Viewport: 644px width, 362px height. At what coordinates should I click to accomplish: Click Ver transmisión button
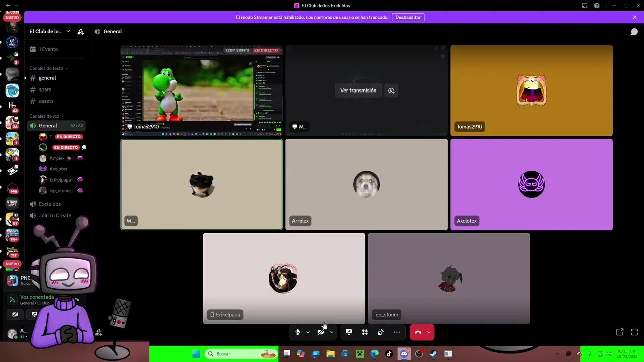coord(358,90)
